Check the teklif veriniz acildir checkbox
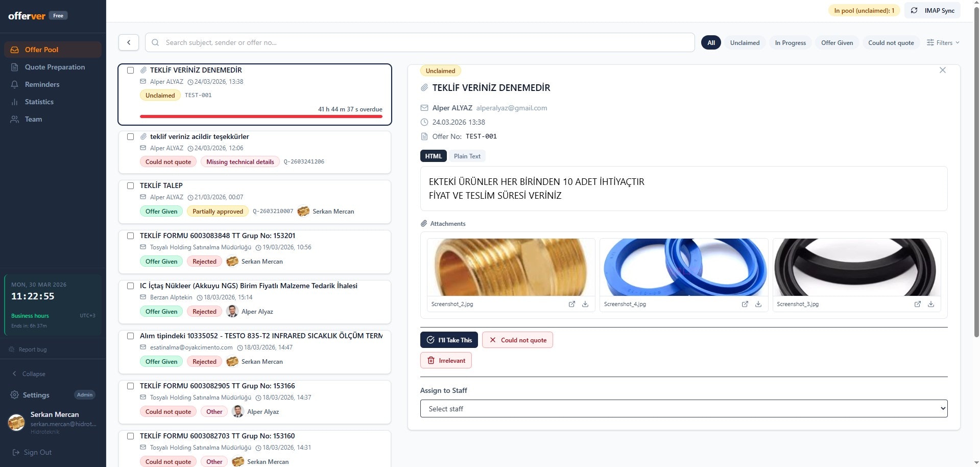 pos(130,136)
